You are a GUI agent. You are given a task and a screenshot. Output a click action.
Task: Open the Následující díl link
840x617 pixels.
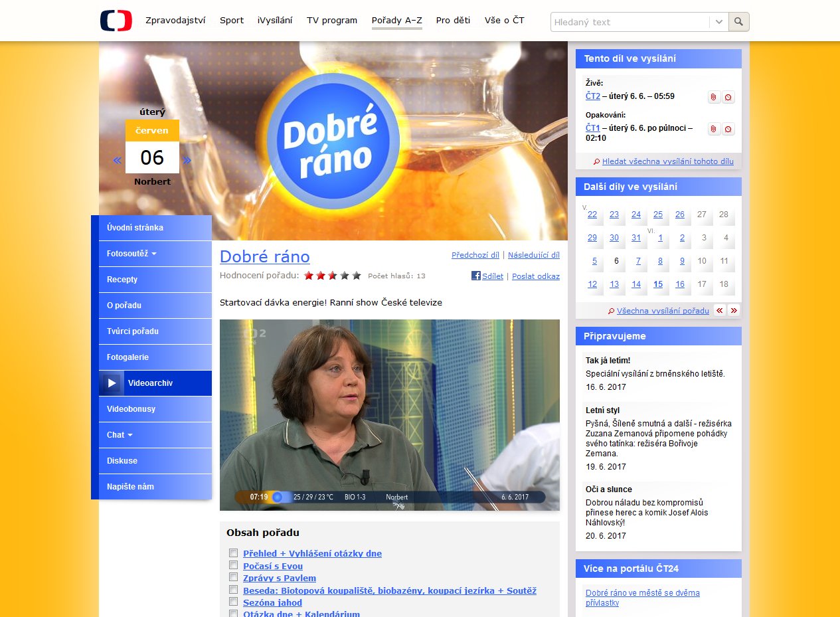coord(533,254)
